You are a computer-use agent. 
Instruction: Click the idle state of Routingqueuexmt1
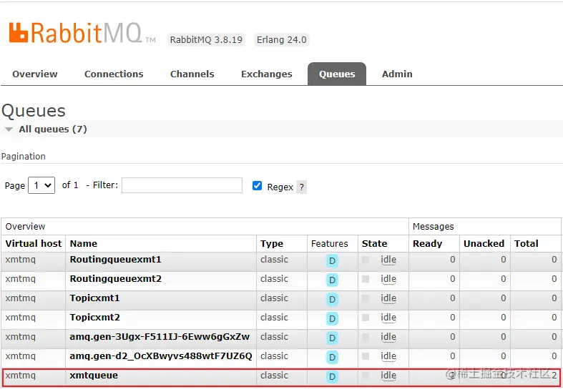pos(388,260)
